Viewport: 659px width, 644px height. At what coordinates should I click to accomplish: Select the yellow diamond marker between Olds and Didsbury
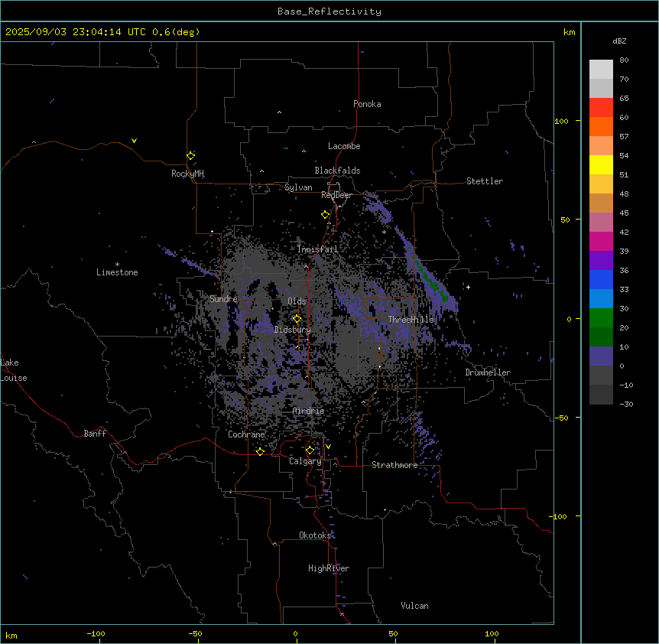click(297, 318)
